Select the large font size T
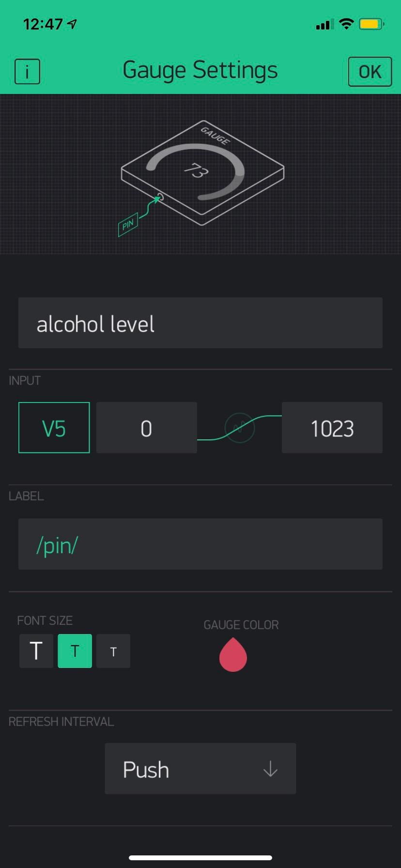 [x=36, y=651]
